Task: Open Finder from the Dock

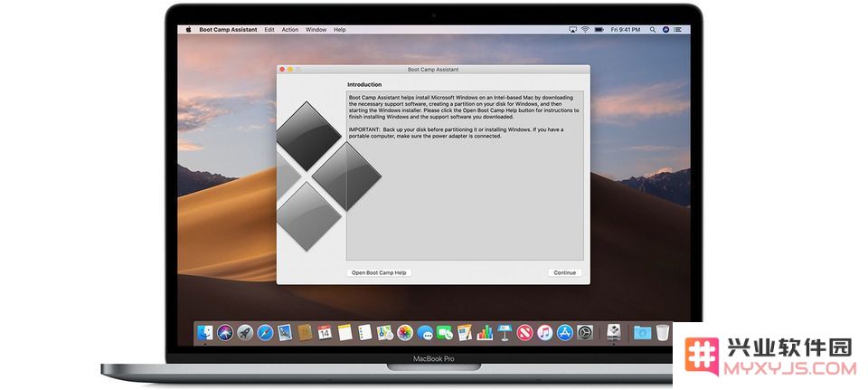Action: point(205,332)
